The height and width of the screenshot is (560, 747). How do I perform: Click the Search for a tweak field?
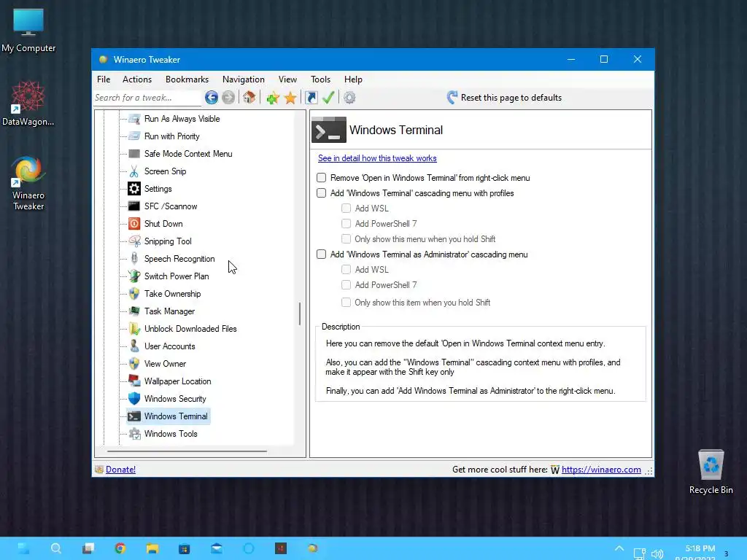[147, 98]
